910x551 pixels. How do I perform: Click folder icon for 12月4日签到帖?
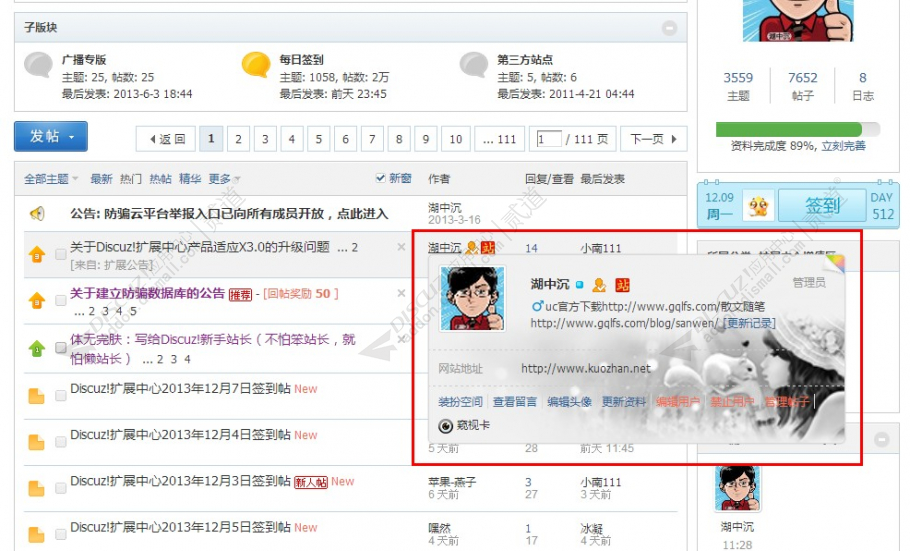(37, 442)
